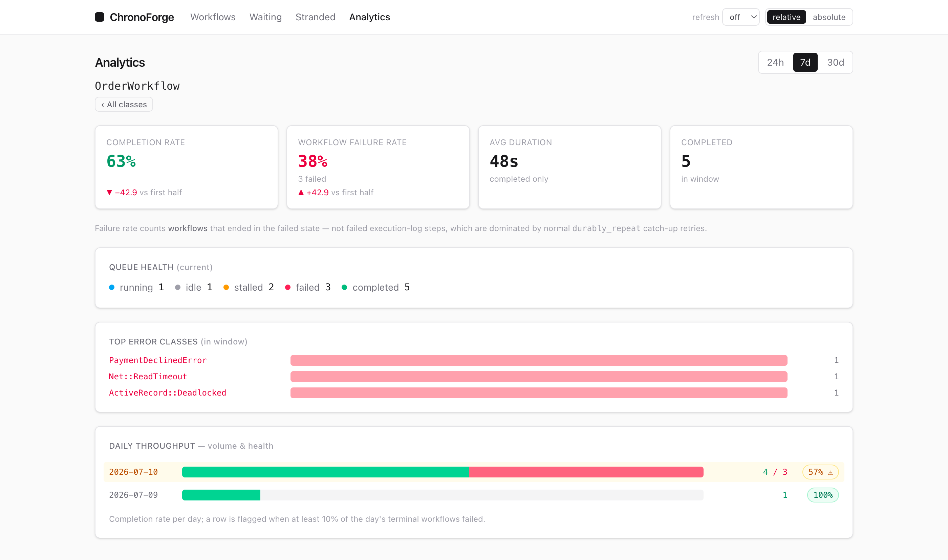Click the blue running status dot
The height and width of the screenshot is (560, 948).
(112, 287)
